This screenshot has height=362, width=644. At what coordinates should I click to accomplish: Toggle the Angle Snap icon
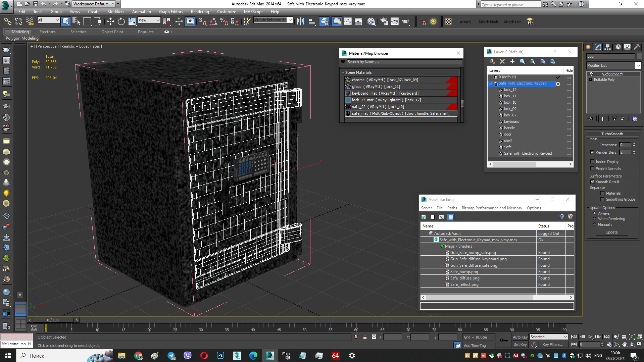click(x=213, y=21)
